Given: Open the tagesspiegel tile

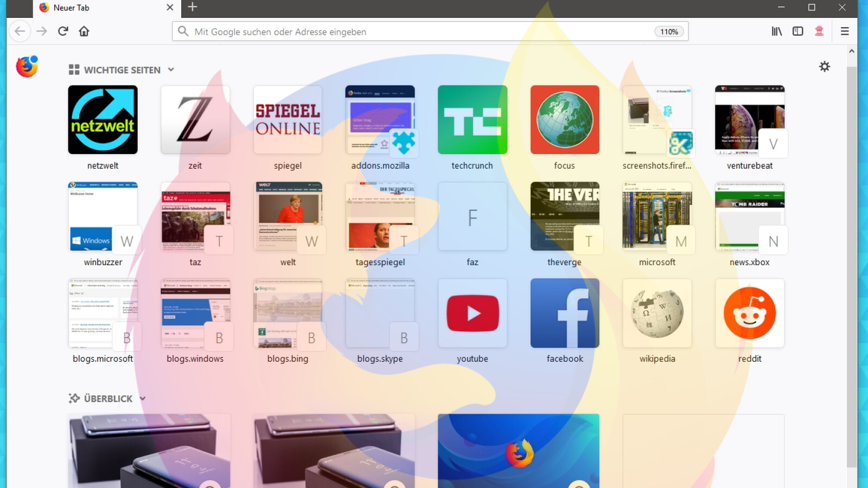Looking at the screenshot, I should click(380, 216).
